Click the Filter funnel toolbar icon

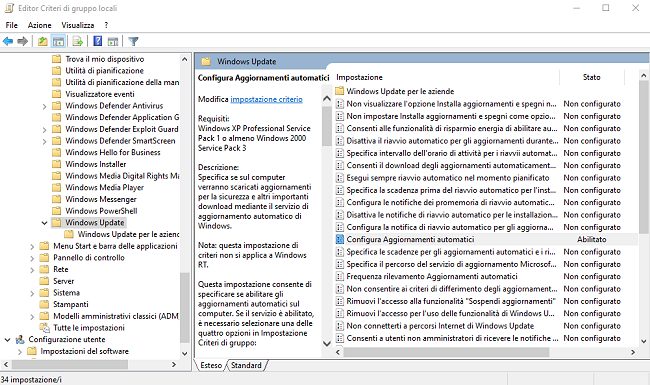(x=133, y=41)
